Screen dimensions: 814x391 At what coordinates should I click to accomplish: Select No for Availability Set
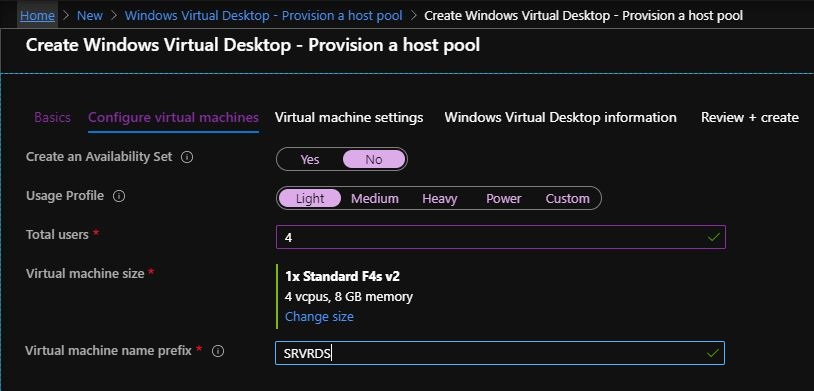[x=374, y=159]
